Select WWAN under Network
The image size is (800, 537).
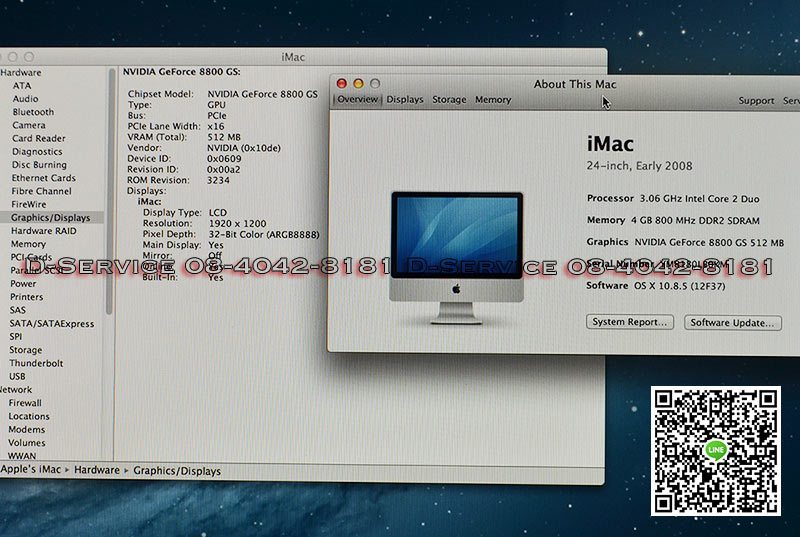(x=22, y=455)
